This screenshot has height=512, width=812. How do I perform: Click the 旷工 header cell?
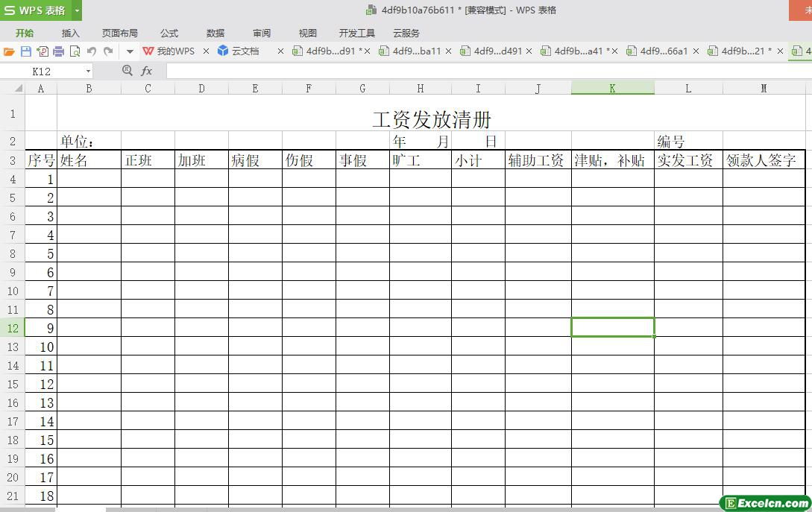pyautogui.click(x=421, y=160)
